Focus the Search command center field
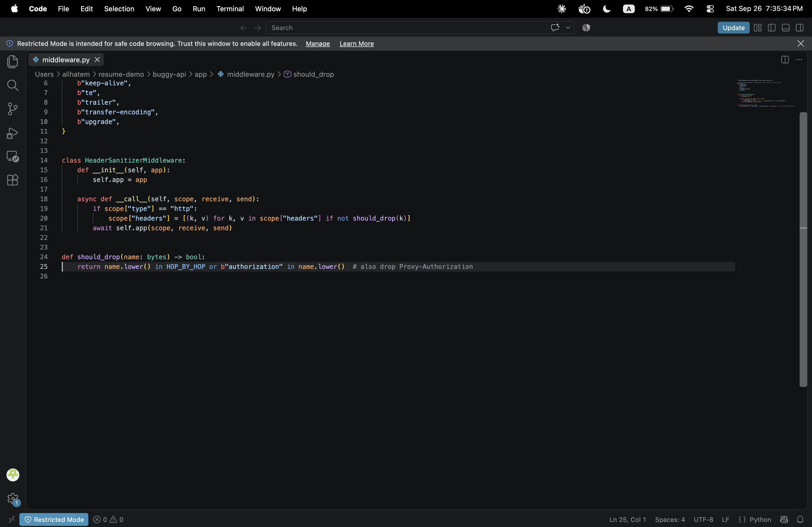The width and height of the screenshot is (812, 527). [406, 28]
